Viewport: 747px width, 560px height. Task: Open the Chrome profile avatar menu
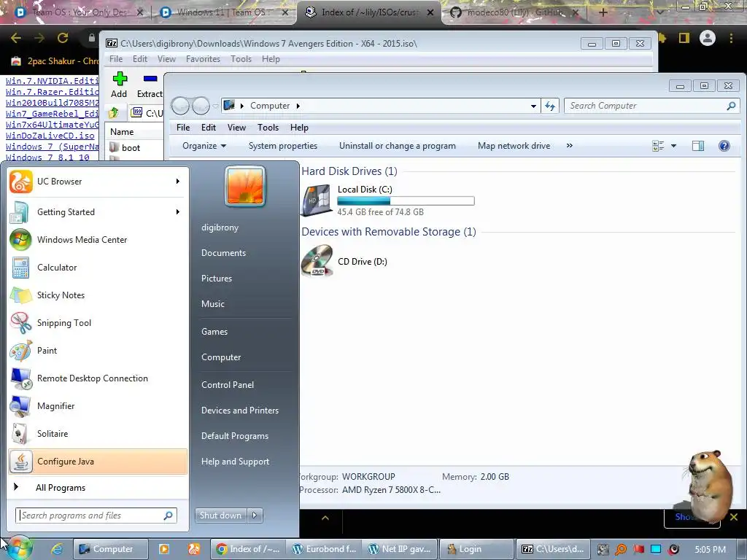[708, 38]
